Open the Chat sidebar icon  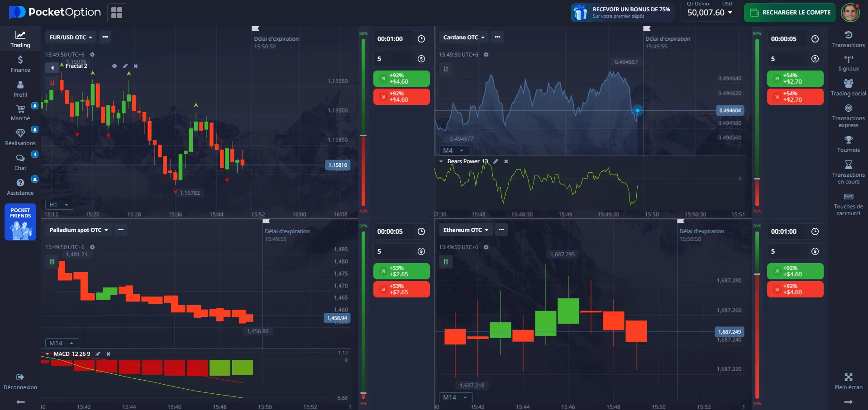[20, 158]
